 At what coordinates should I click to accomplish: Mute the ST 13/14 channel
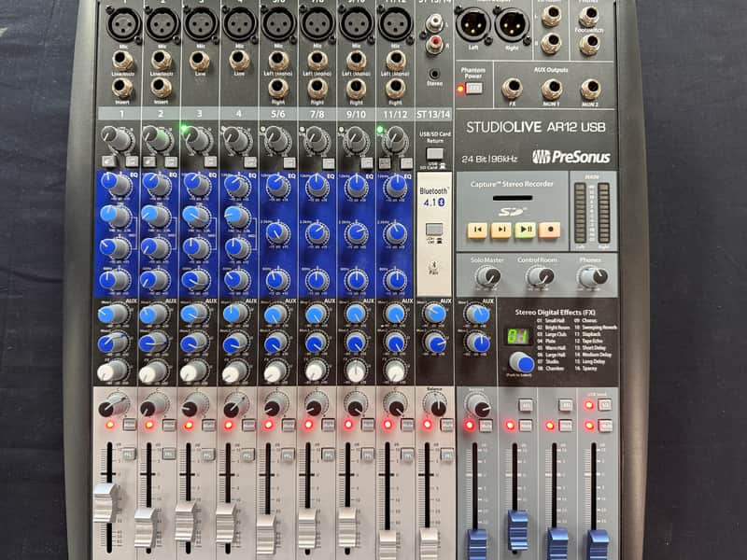point(447,425)
